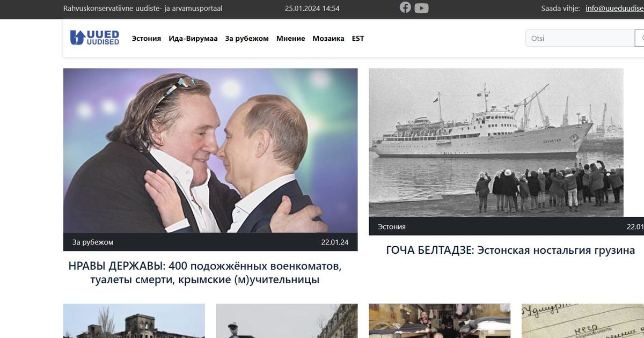Click inside the Otsi search field
The image size is (644, 338).
click(580, 38)
